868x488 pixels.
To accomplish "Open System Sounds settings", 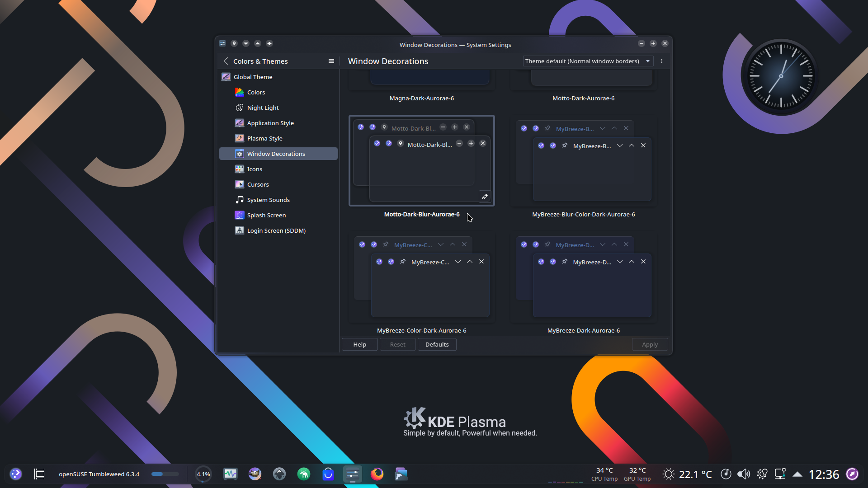I will click(x=278, y=200).
